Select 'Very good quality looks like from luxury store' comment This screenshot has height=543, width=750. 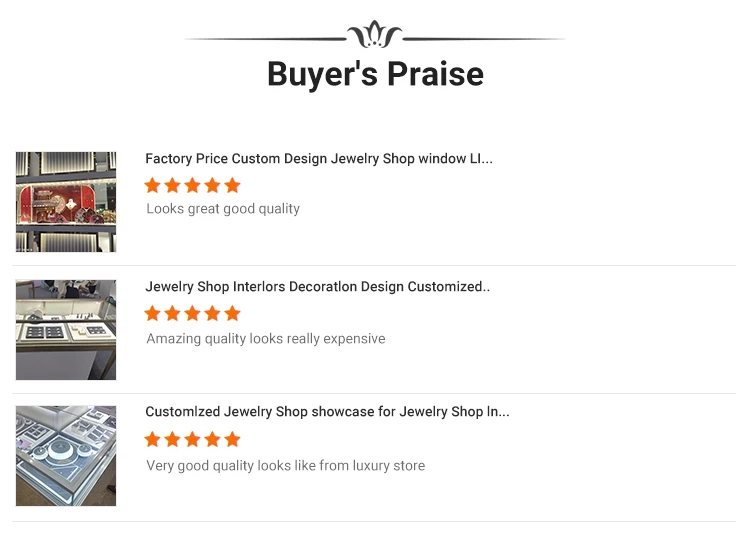[x=285, y=466]
